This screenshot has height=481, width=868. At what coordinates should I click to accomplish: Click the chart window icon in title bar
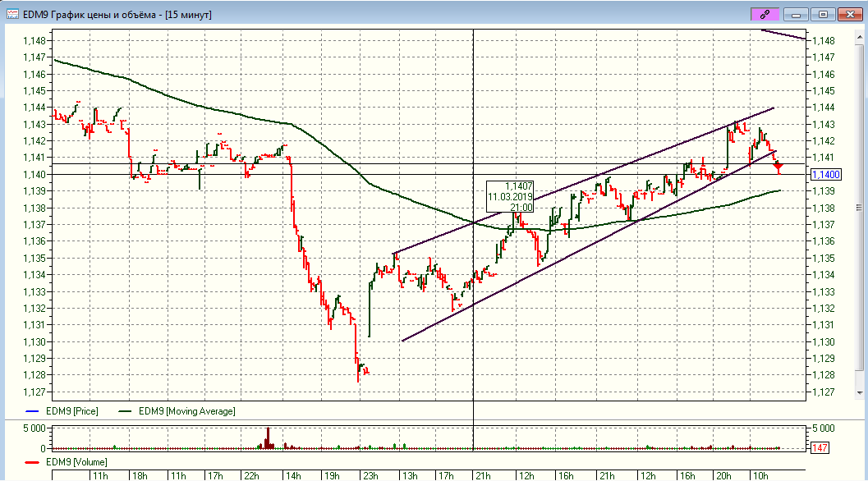pyautogui.click(x=13, y=14)
